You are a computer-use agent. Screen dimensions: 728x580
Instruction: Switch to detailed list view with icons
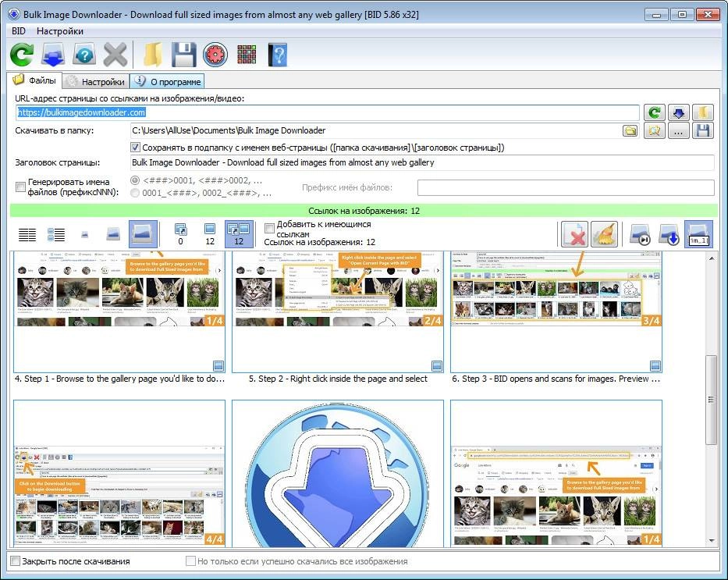click(x=56, y=234)
